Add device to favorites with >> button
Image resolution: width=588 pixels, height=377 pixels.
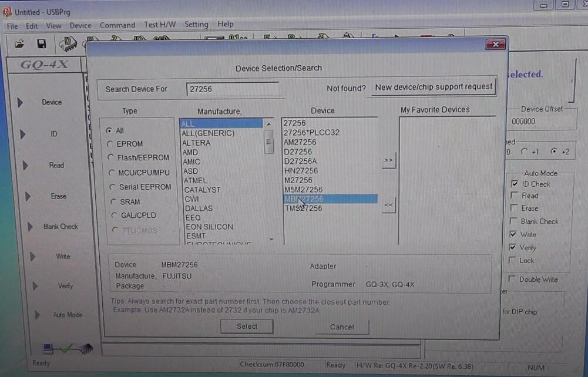click(388, 160)
